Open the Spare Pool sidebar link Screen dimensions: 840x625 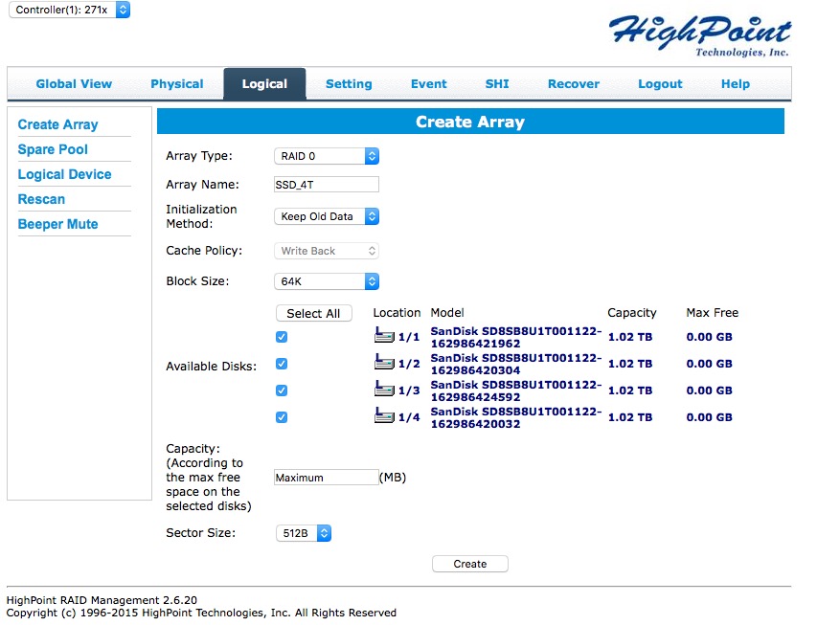click(x=53, y=149)
